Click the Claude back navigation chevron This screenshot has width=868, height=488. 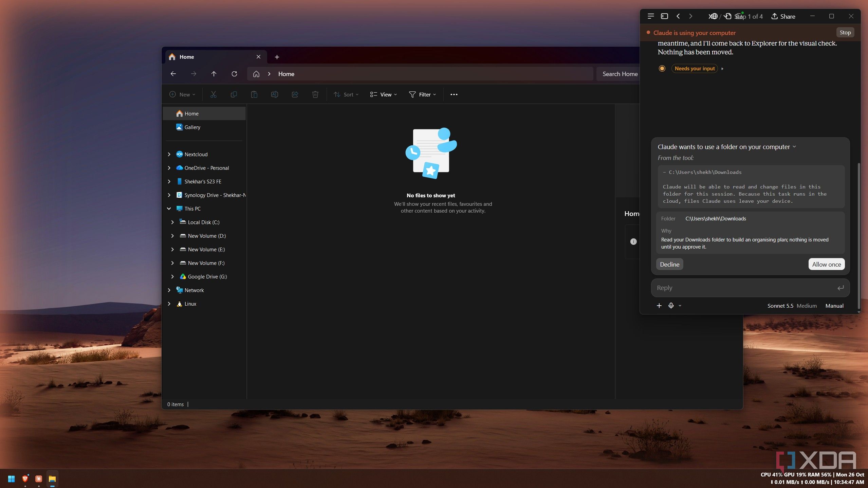click(678, 16)
